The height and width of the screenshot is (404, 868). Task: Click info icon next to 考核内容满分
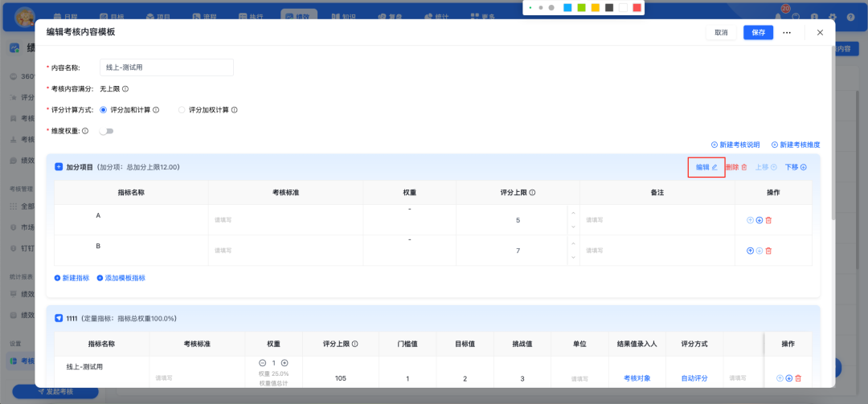point(125,89)
